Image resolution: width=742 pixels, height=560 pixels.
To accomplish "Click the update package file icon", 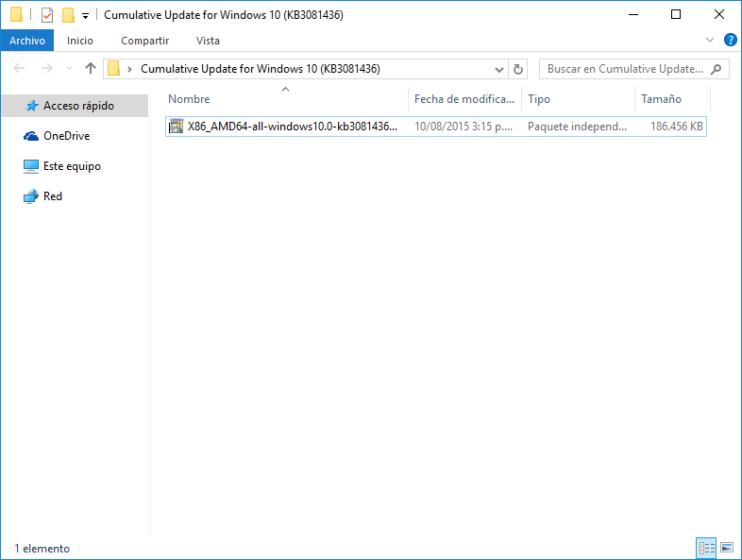I will [176, 127].
